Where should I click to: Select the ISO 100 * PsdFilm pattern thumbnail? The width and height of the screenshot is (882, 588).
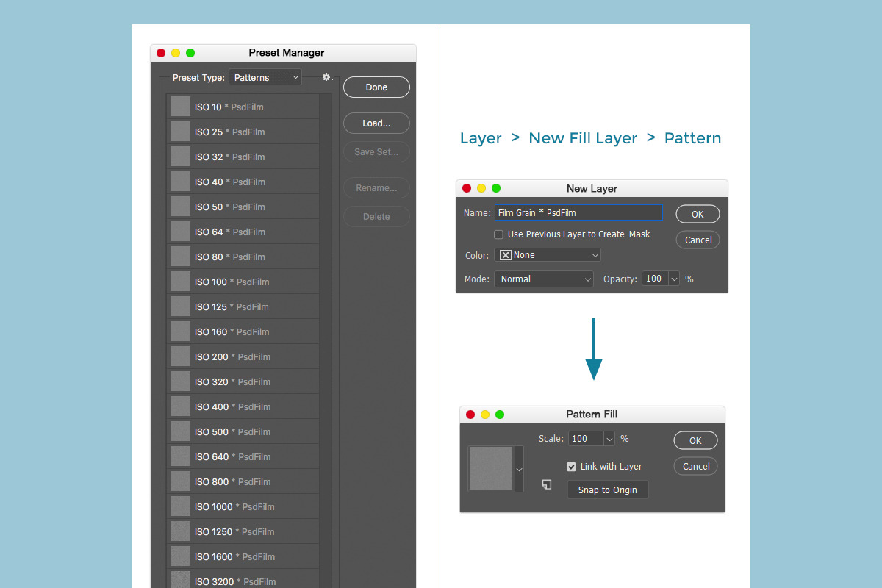coord(180,282)
